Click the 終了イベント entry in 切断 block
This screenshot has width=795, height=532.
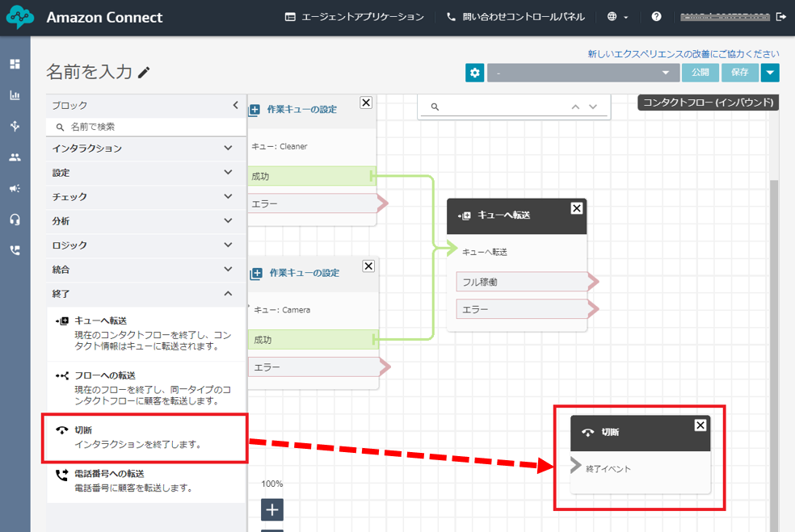pos(608,469)
